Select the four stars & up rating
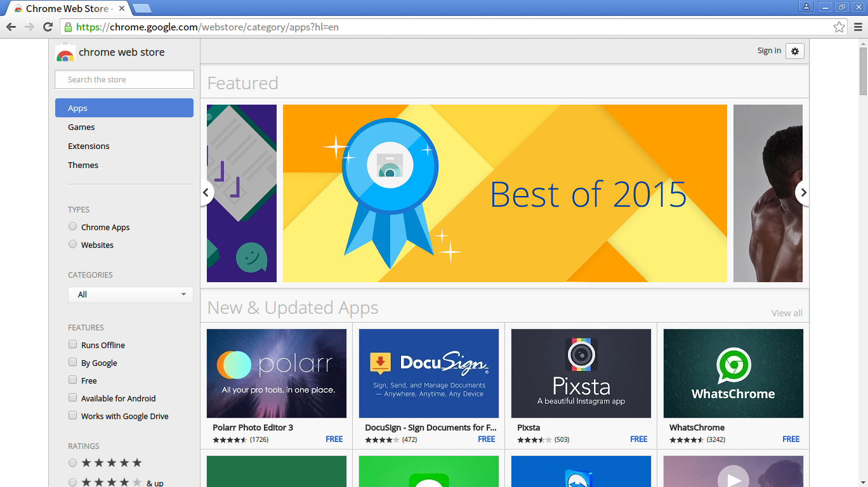The height and width of the screenshot is (487, 868). [x=73, y=482]
